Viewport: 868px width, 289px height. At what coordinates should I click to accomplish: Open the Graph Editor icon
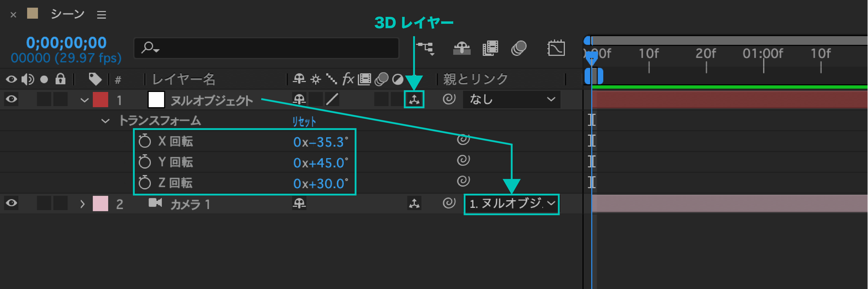(556, 48)
